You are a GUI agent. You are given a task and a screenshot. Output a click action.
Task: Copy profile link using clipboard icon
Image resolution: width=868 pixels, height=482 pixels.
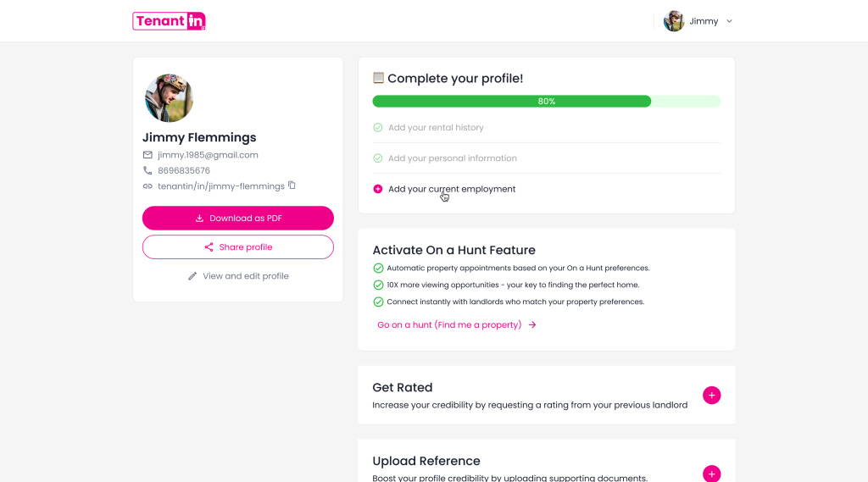[292, 186]
